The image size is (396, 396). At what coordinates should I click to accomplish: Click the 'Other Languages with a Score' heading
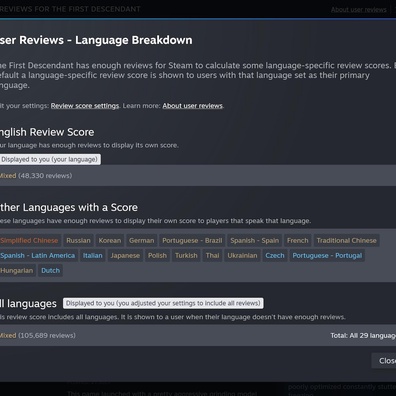(69, 207)
